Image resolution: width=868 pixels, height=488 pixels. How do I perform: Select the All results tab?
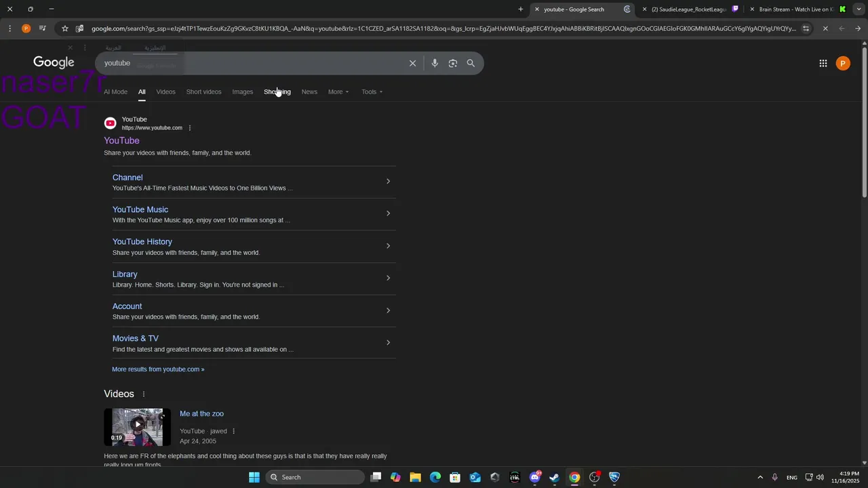point(142,91)
